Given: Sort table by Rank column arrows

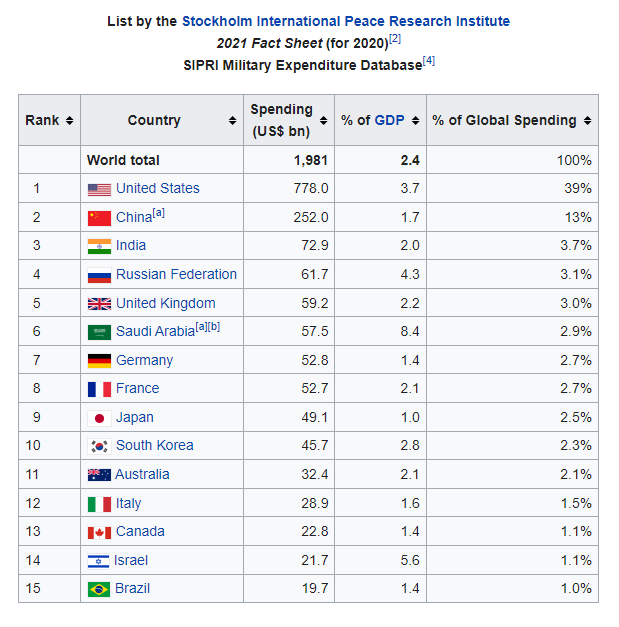Looking at the screenshot, I should (x=69, y=121).
